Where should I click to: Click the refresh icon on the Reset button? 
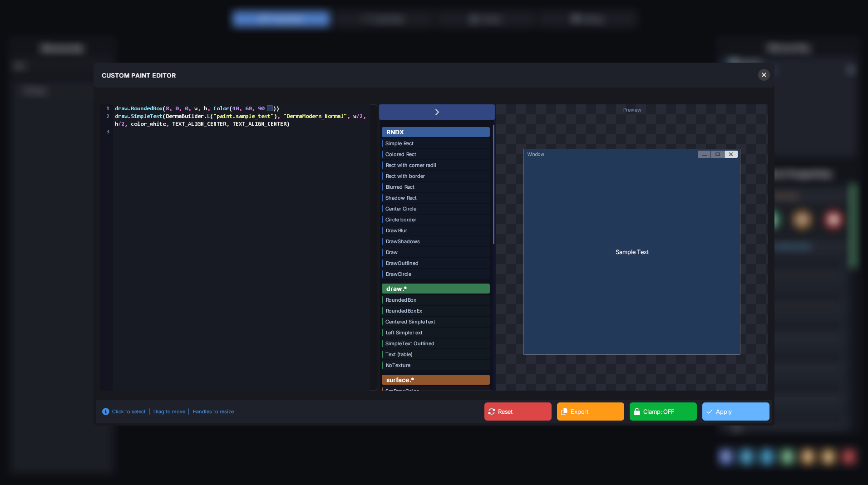pyautogui.click(x=493, y=412)
